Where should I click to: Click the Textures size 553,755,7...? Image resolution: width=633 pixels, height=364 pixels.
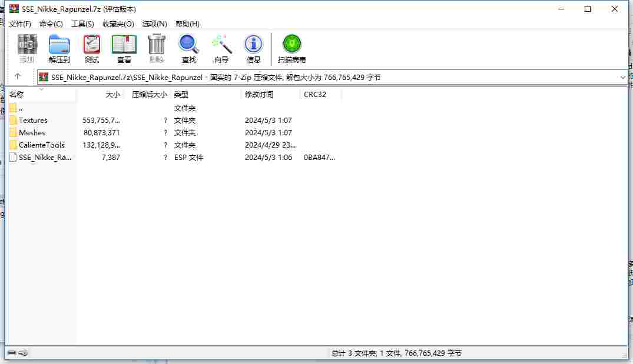click(x=101, y=120)
